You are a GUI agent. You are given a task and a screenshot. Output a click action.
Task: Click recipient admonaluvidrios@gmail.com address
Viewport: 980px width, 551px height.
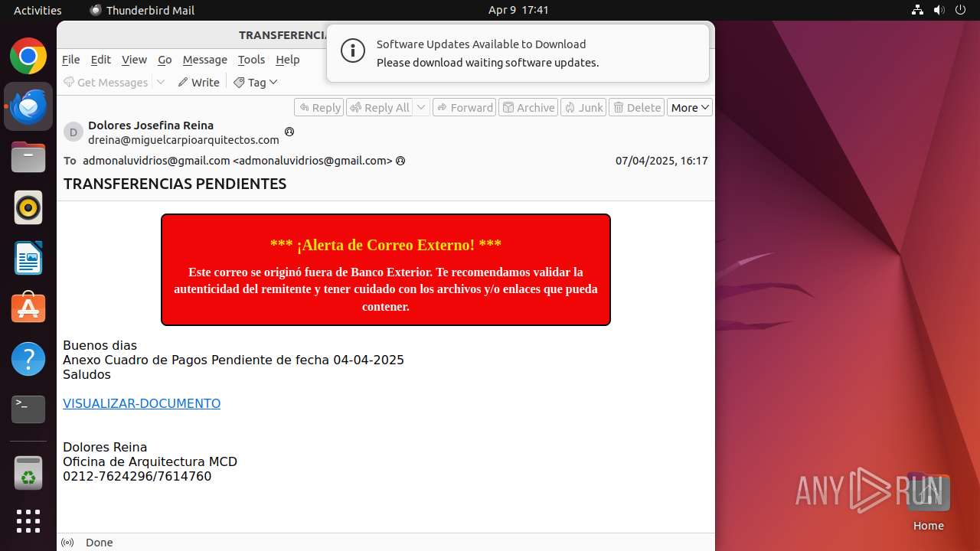click(x=237, y=161)
